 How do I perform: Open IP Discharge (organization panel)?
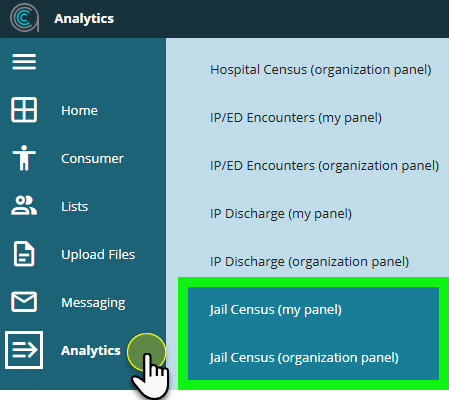point(309,262)
